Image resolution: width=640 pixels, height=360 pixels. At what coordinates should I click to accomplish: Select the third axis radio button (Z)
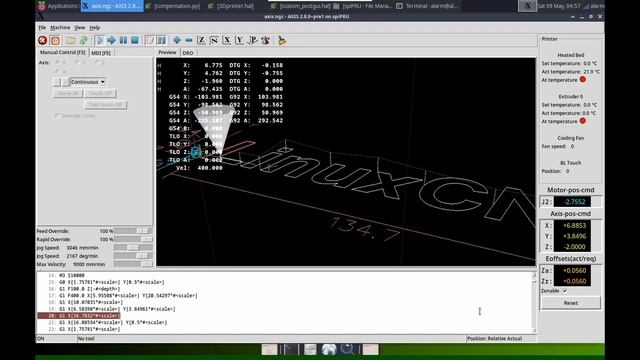[x=97, y=62]
